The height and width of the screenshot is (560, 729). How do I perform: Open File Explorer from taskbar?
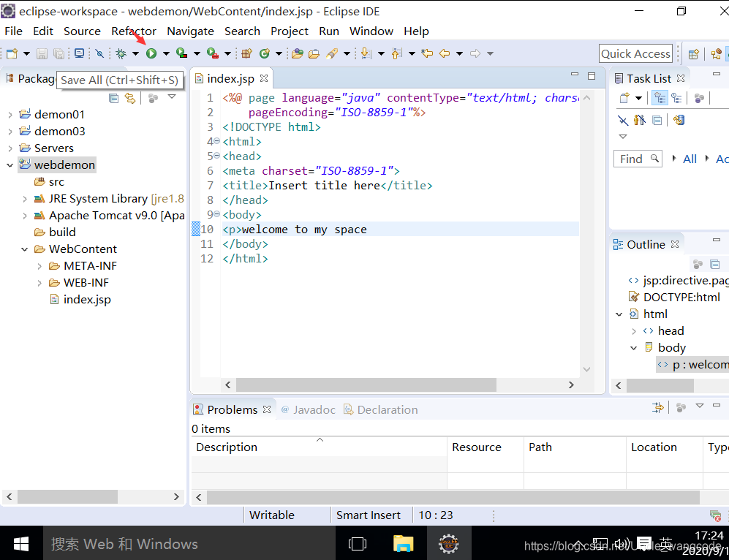[403, 543]
